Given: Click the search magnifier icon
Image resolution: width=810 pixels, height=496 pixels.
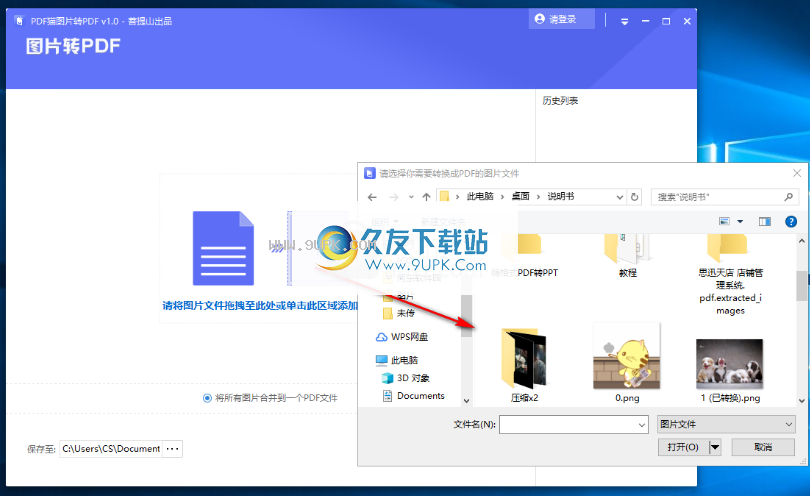Looking at the screenshot, I should tap(788, 197).
